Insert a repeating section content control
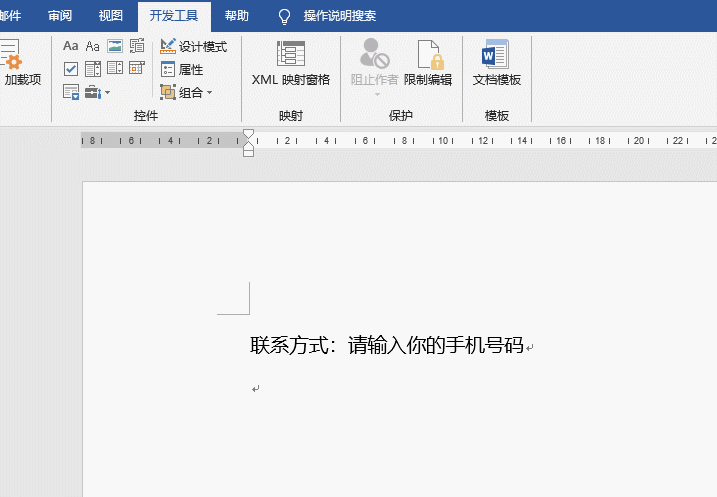717x497 pixels. [x=71, y=92]
